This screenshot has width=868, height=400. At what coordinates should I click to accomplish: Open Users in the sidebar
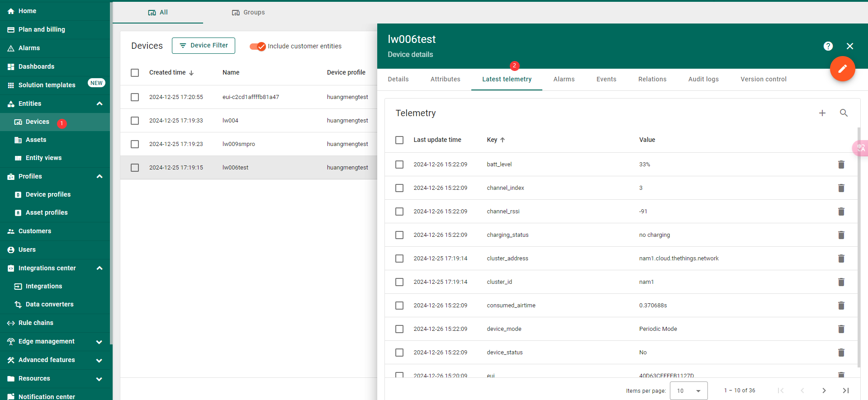tap(55, 250)
